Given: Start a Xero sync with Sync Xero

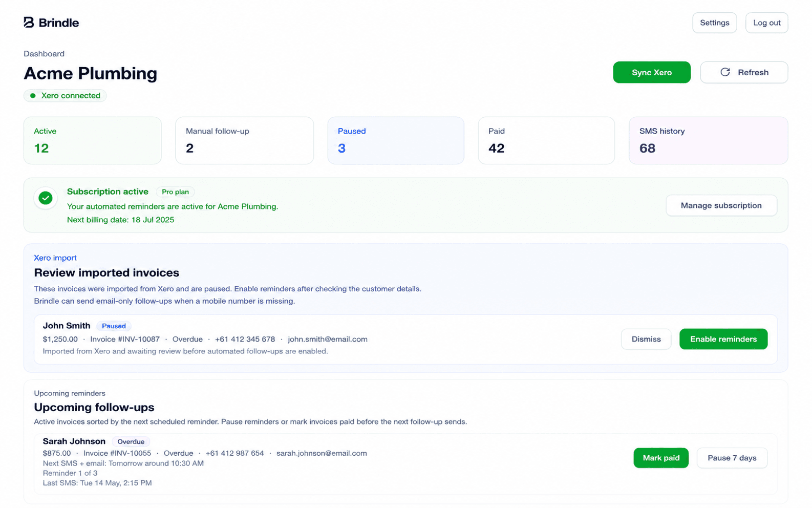Looking at the screenshot, I should point(651,72).
